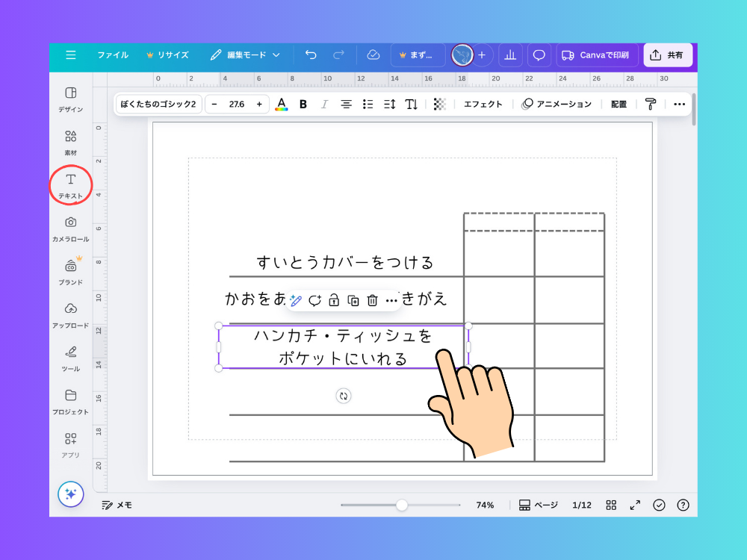Expand the toolbar overflow with three dots
Viewport: 747px width, 560px height.
[679, 104]
